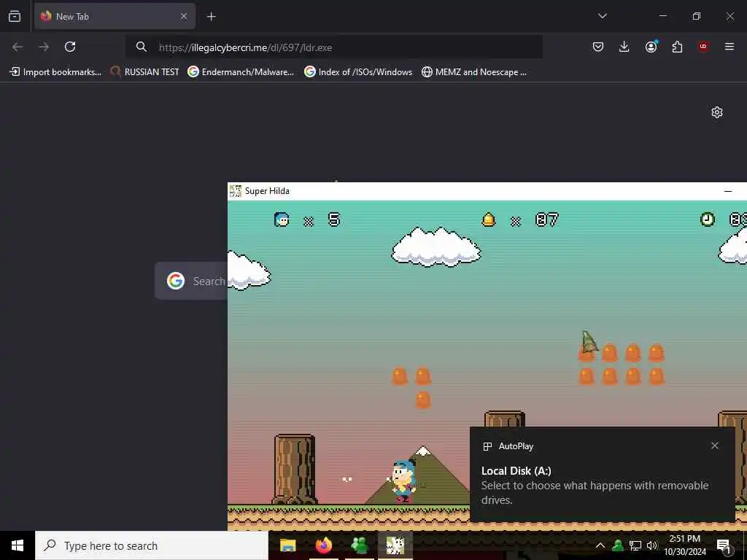The width and height of the screenshot is (747, 560).
Task: Open the network status tray icon
Action: click(635, 545)
